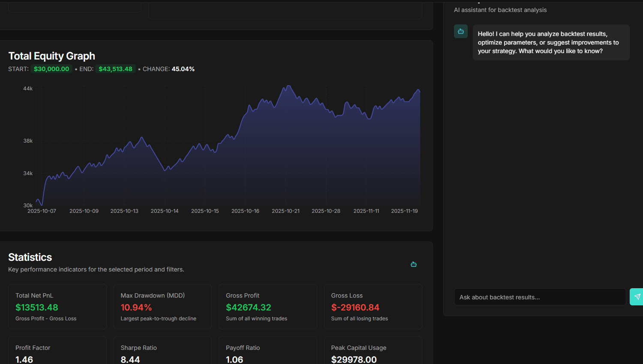Select the Payoff Ratio stat card
This screenshot has width=643, height=364.
(267, 351)
